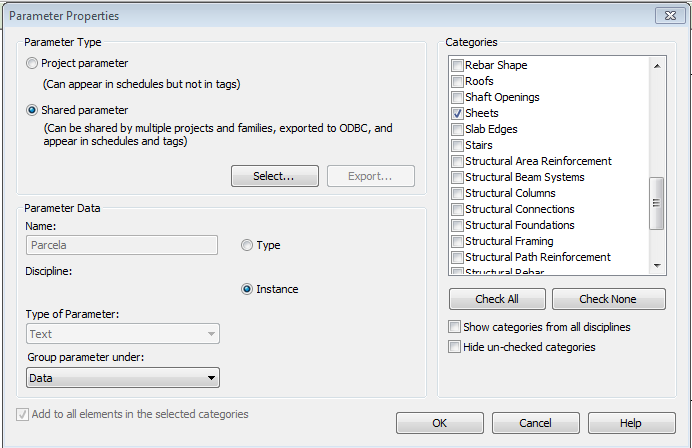
Task: Open Help for parameter properties
Action: [x=630, y=423]
